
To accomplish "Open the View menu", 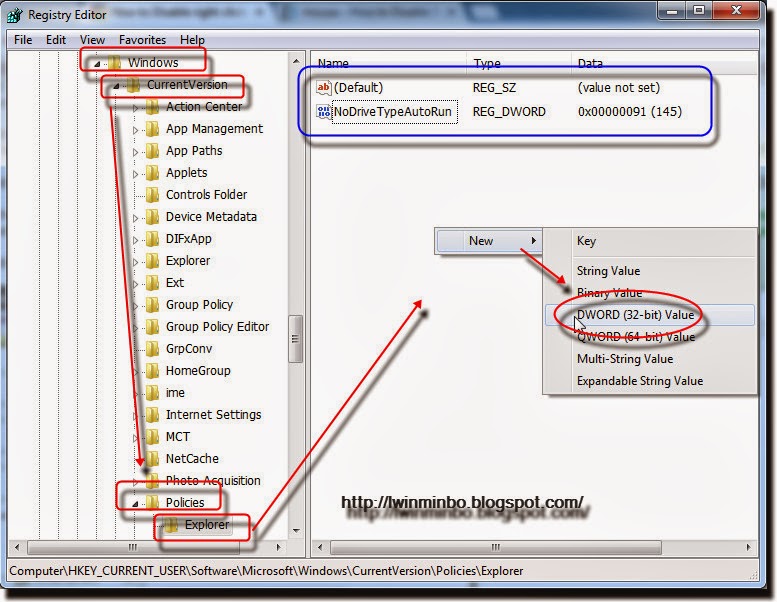I will coord(92,40).
